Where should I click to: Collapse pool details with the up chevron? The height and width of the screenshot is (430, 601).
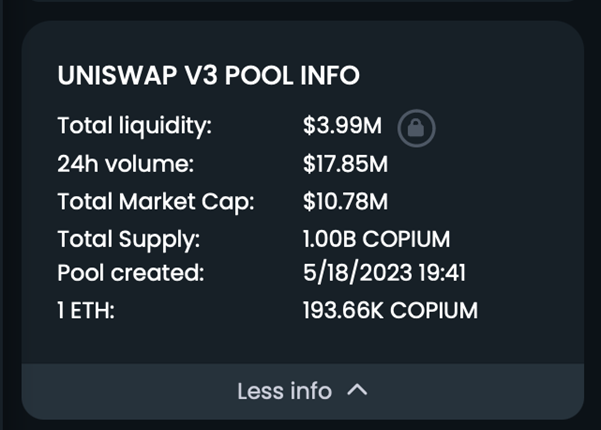(357, 391)
